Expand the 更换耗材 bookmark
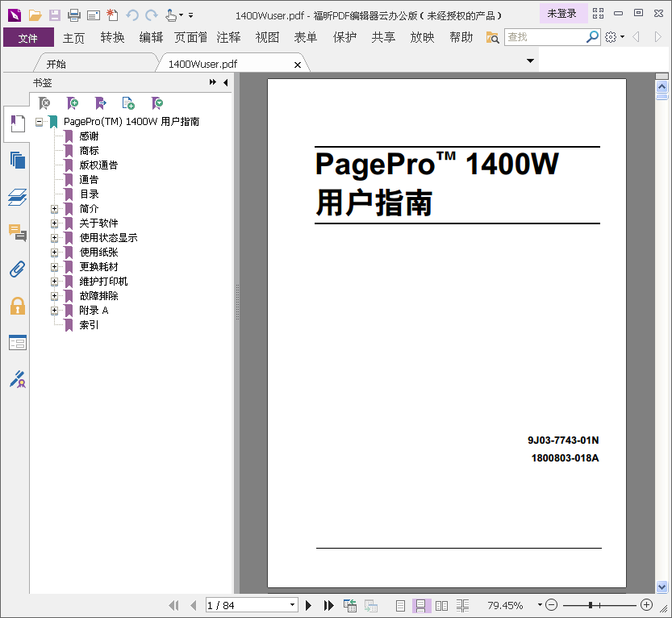Viewport: 672px width, 618px height. (54, 267)
